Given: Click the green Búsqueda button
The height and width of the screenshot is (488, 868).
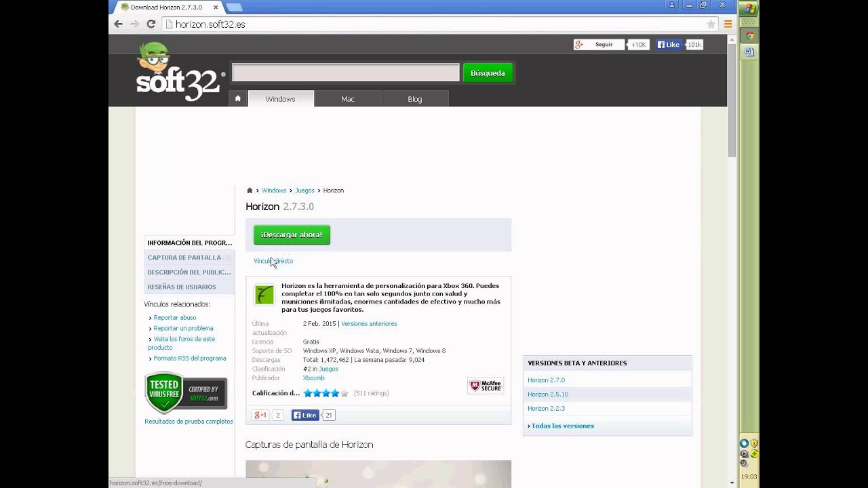Looking at the screenshot, I should click(x=488, y=73).
